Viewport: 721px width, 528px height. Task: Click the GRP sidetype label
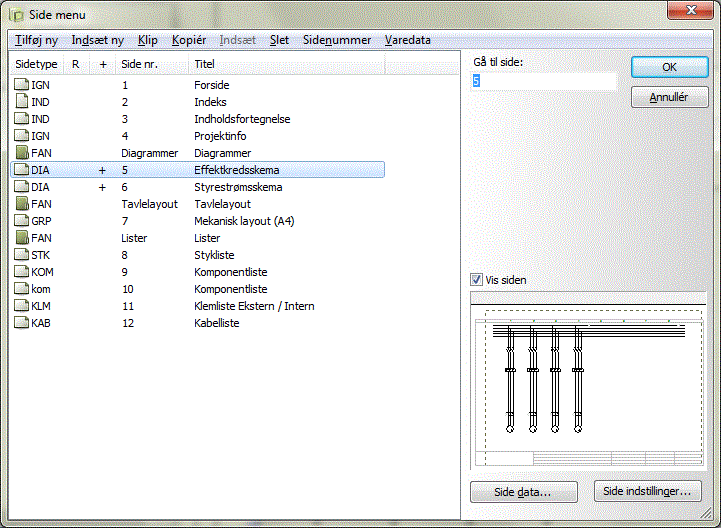coord(41,221)
